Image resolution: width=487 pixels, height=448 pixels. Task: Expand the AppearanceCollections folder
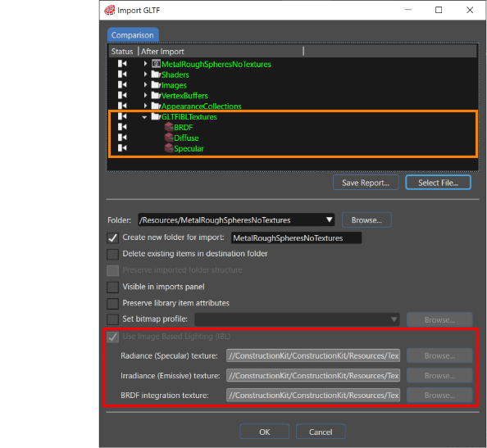tap(145, 106)
